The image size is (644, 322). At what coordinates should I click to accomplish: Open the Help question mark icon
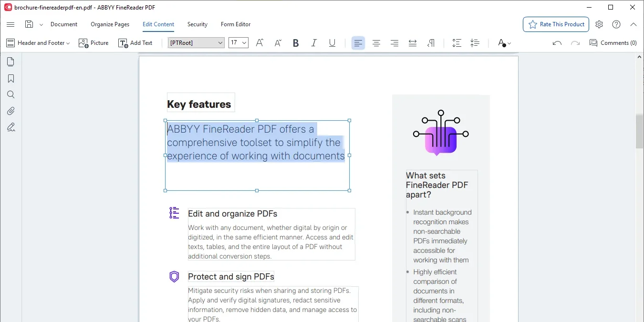tap(616, 24)
